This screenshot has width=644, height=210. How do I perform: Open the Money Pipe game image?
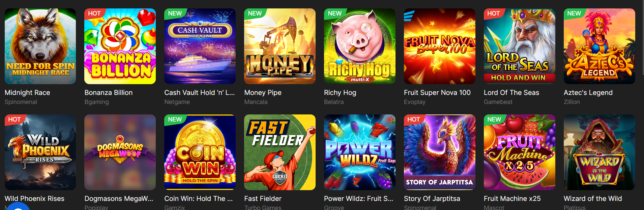coord(280,46)
